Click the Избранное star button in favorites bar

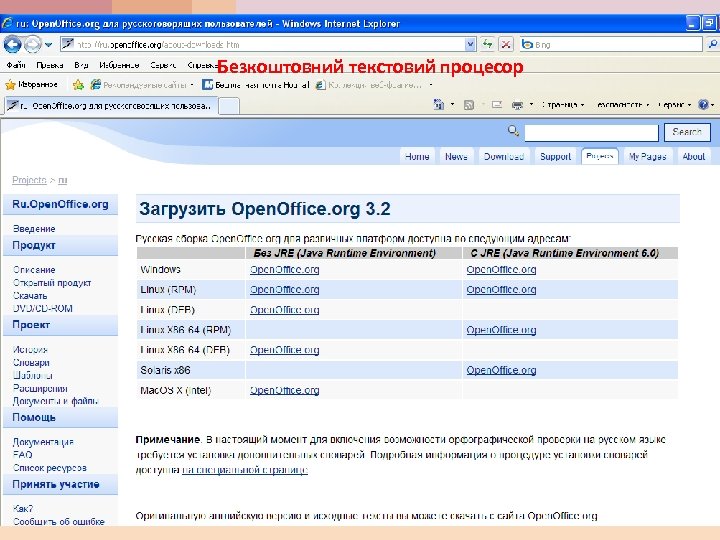(x=31, y=84)
